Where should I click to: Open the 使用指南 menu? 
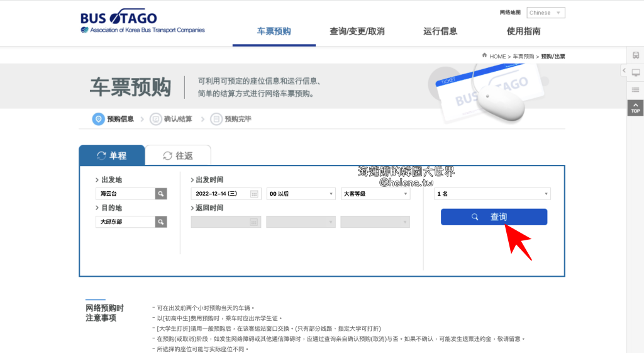point(523,31)
